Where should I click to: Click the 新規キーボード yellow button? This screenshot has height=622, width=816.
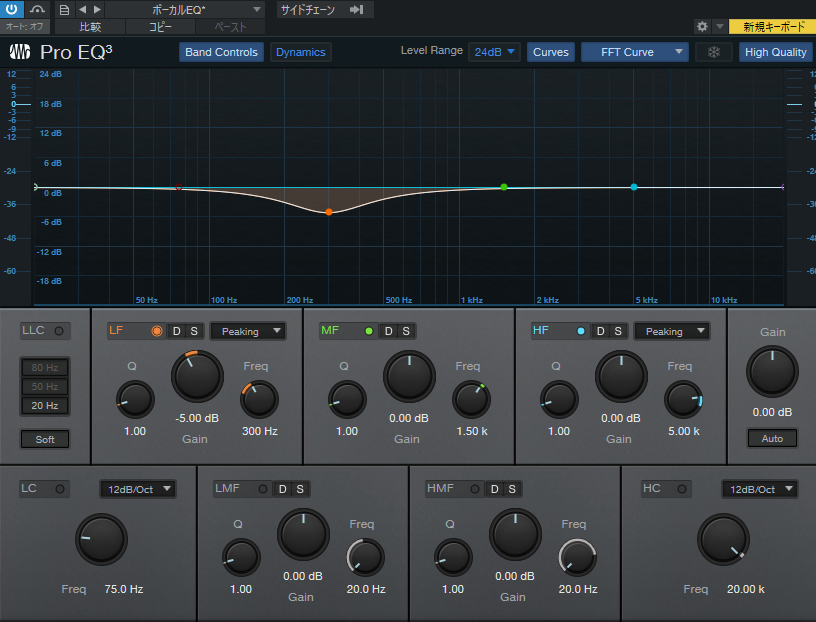pos(772,27)
